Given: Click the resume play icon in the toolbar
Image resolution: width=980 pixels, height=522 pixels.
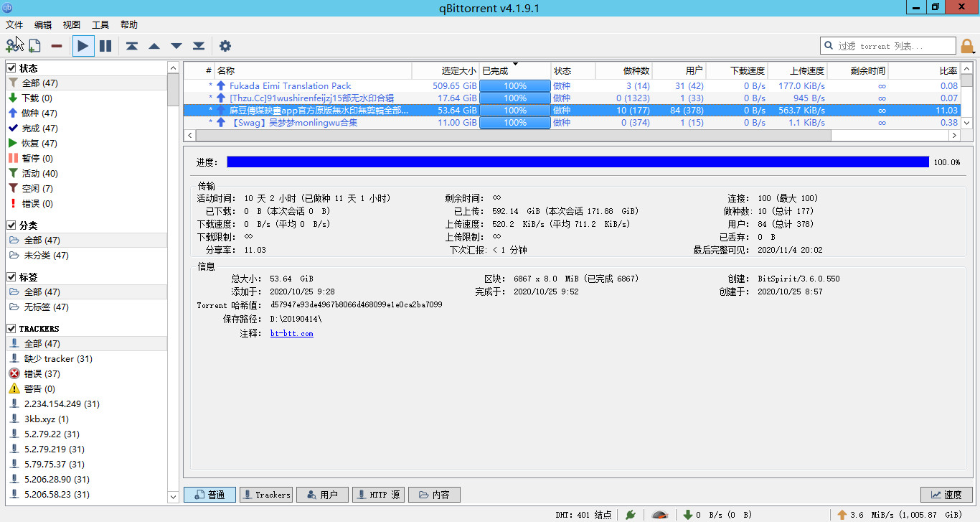Looking at the screenshot, I should [83, 46].
